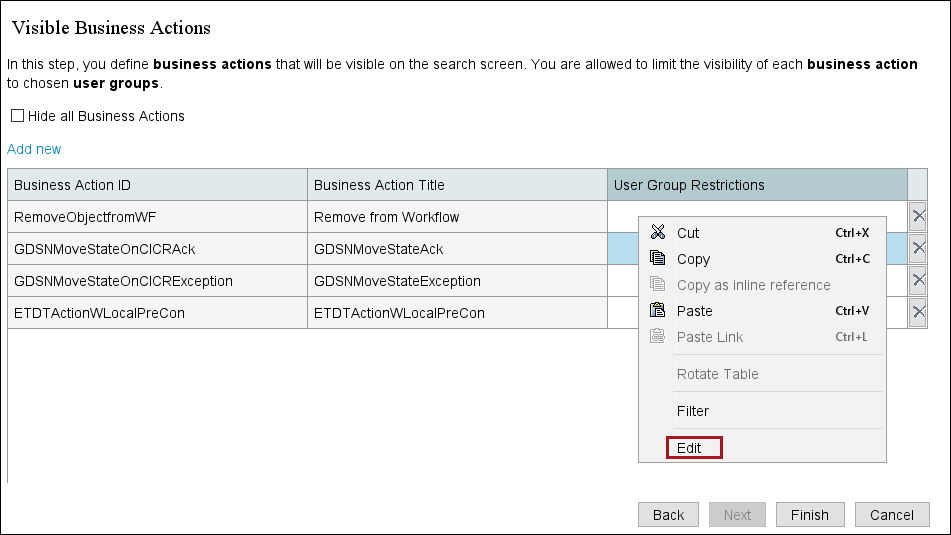The width and height of the screenshot is (951, 535).
Task: Go Back to the previous step
Action: pyautogui.click(x=668, y=515)
